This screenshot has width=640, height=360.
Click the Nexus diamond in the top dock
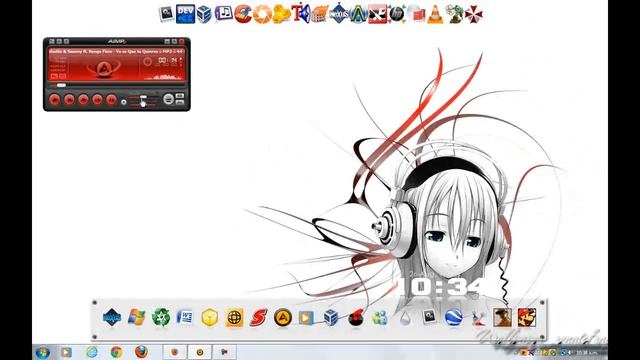[339, 14]
